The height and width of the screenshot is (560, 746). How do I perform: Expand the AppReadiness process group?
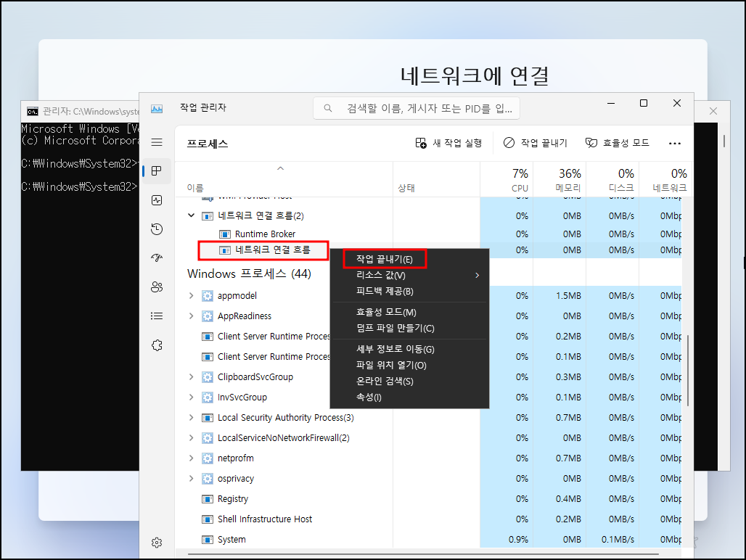tap(192, 316)
